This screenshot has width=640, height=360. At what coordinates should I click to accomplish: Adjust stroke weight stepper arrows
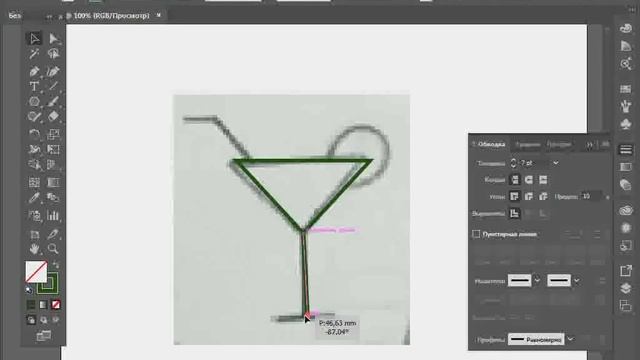[513, 163]
